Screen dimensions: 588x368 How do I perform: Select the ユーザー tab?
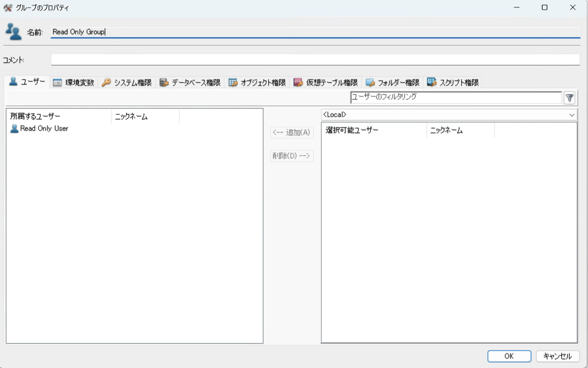(27, 82)
